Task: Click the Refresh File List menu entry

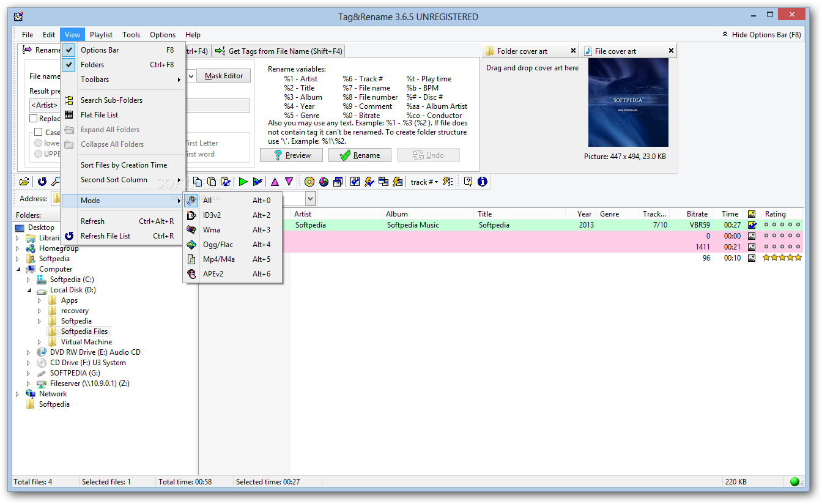Action: pos(123,236)
